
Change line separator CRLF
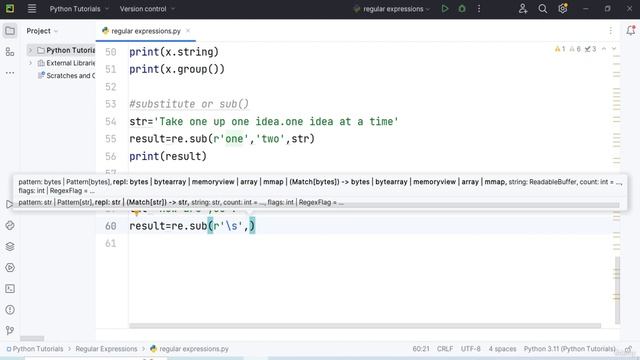click(445, 349)
